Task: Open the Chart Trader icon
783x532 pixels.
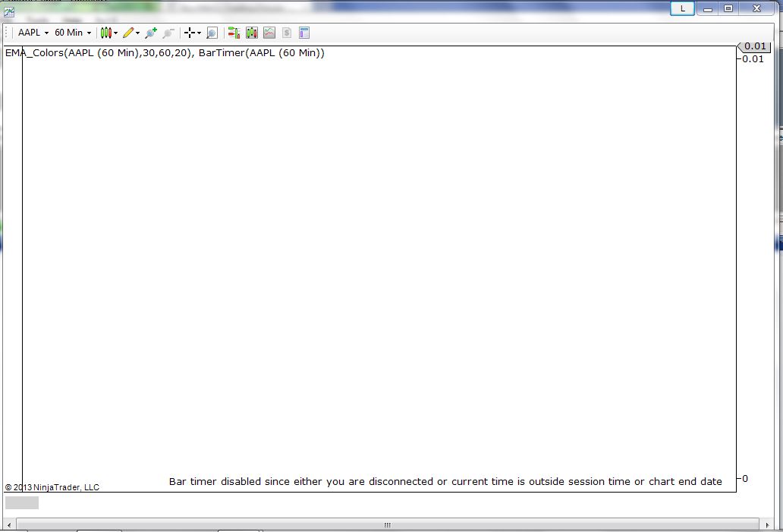Action: click(x=234, y=33)
